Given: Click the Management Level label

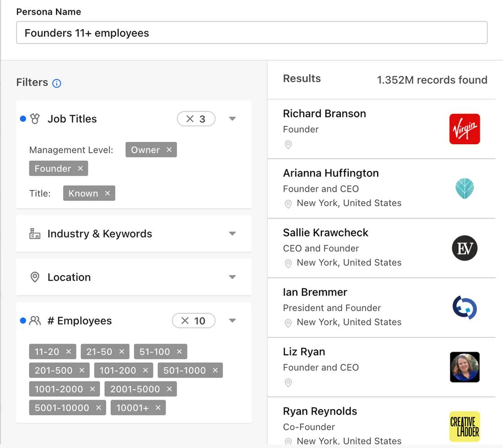Looking at the screenshot, I should click(71, 150).
